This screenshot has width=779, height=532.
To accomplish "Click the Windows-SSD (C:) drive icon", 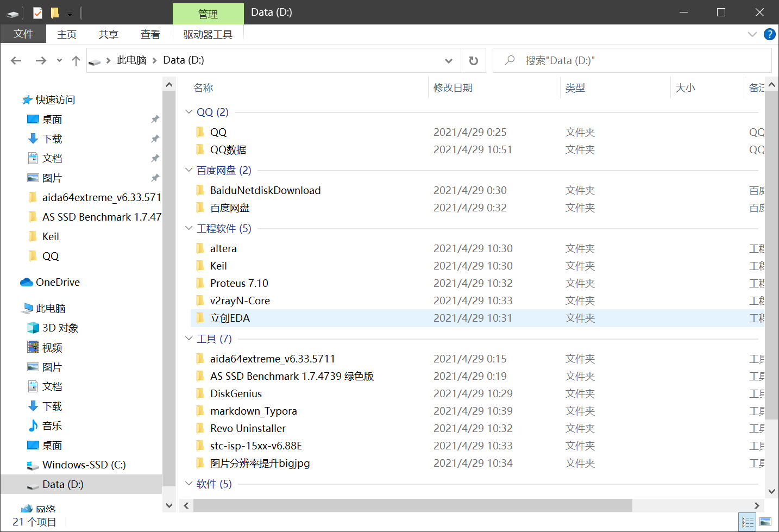I will point(33,465).
